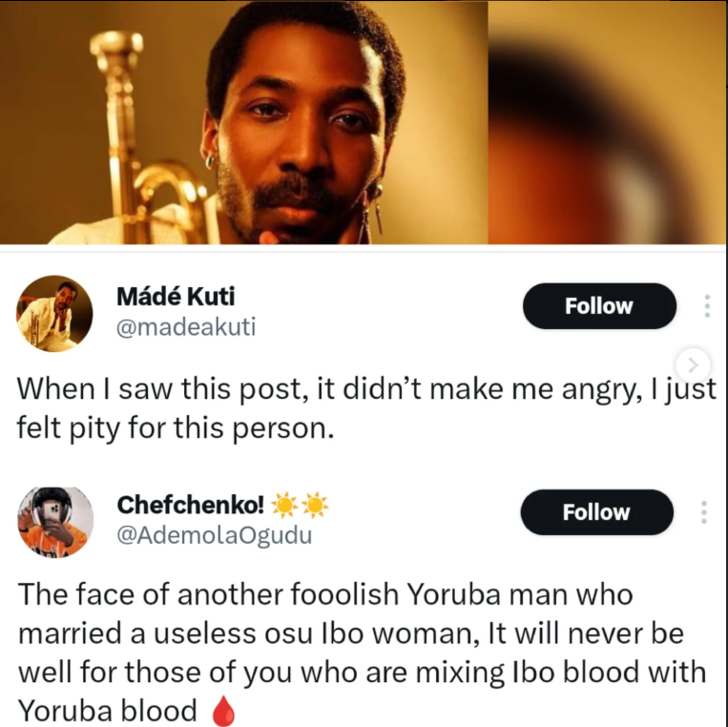The width and height of the screenshot is (728, 727).
Task: Click the "felt pity for this person" line
Action: [x=177, y=428]
